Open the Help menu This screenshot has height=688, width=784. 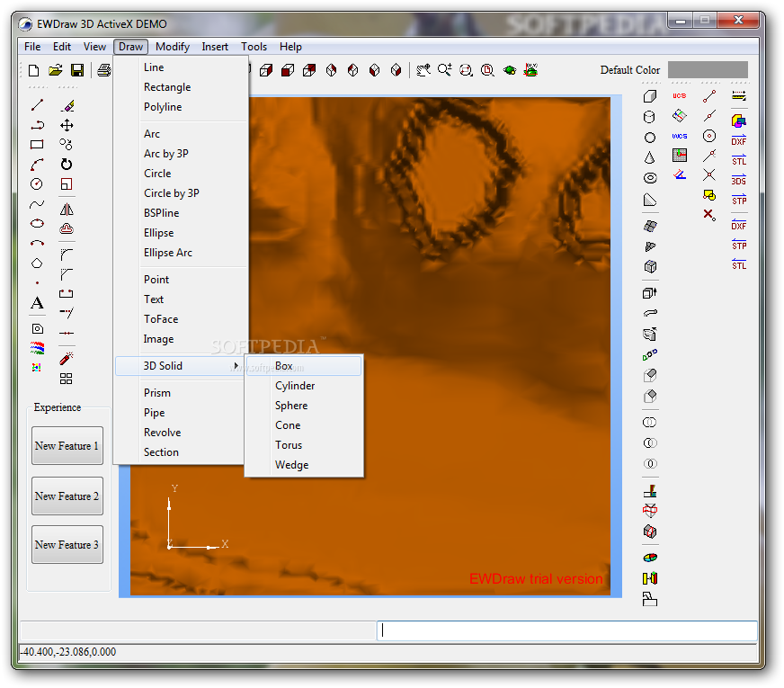[290, 47]
